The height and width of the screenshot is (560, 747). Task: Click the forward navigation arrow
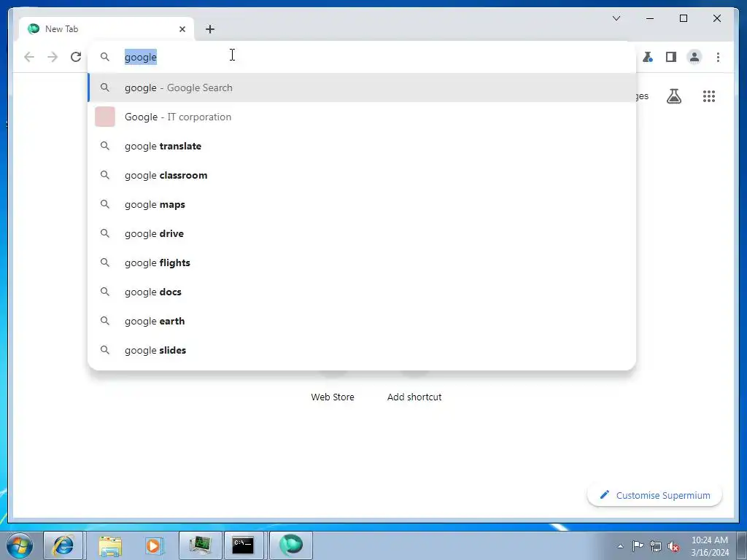53,57
